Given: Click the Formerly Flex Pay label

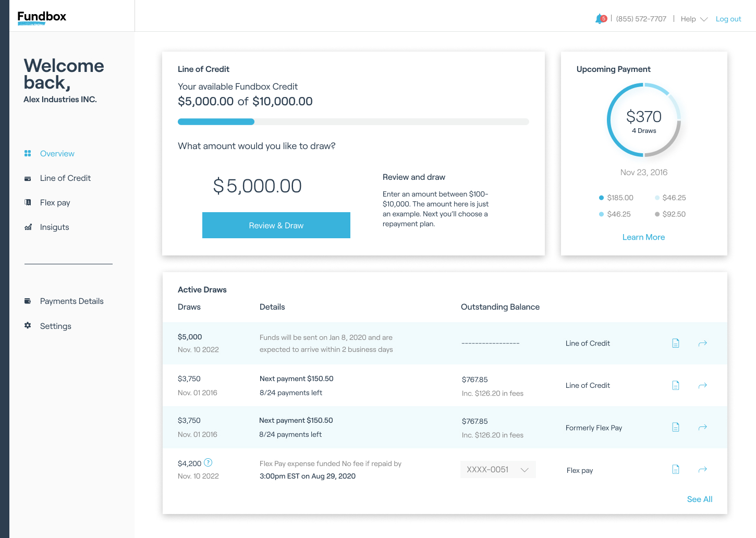Looking at the screenshot, I should tap(594, 428).
